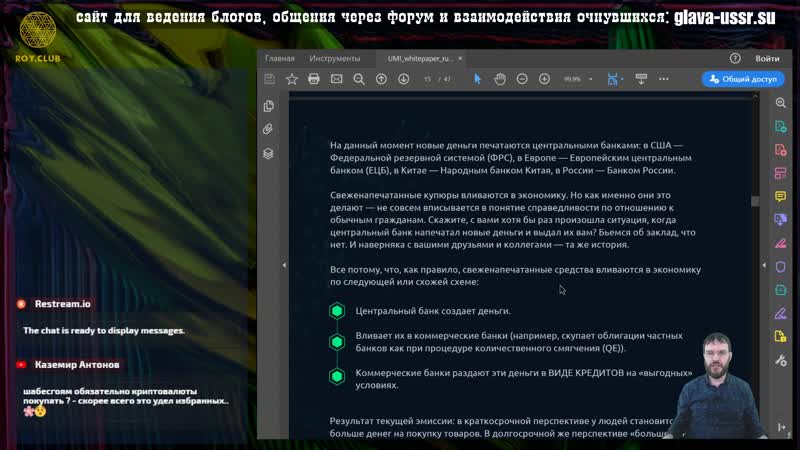Viewport: 800px width, 450px height.
Task: Click the glava-ussr.su site link
Action: tap(724, 17)
